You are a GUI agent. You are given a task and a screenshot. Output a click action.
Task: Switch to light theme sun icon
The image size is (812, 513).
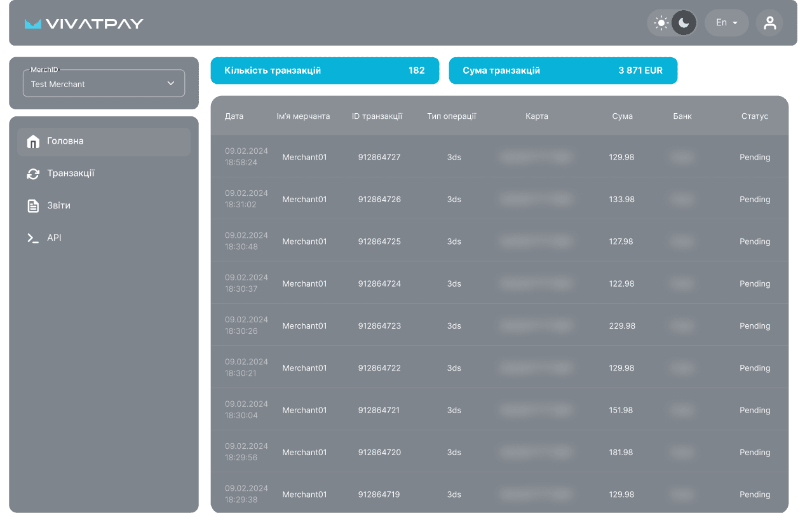(661, 23)
